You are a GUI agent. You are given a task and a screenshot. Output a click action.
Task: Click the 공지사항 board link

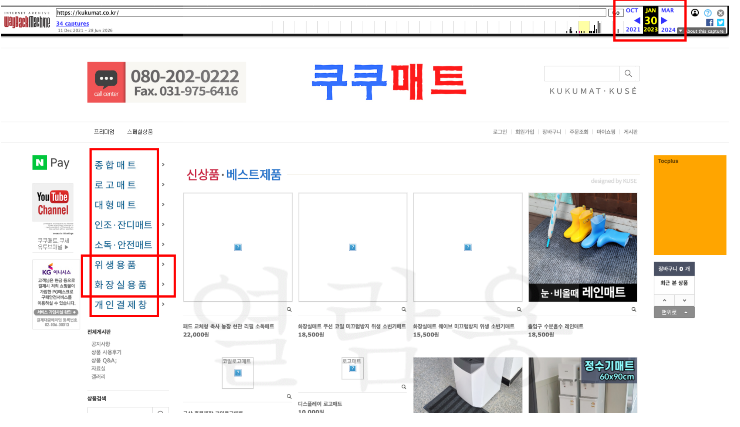[101, 344]
